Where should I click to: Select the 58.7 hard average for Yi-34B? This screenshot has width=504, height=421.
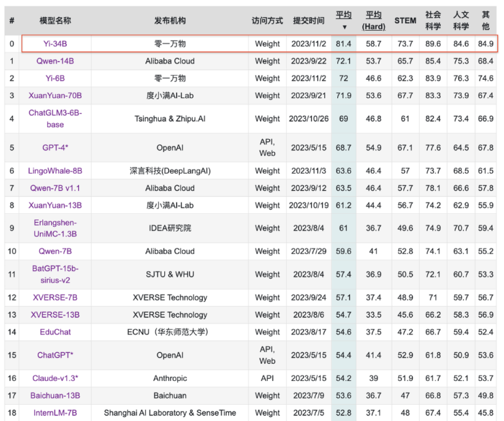tap(373, 44)
